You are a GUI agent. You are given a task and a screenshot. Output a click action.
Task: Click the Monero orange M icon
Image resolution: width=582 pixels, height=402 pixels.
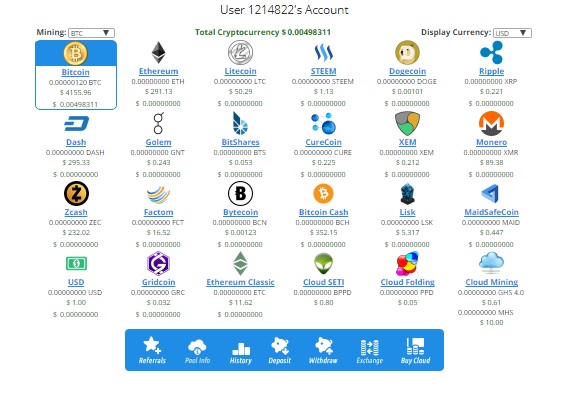coord(491,124)
